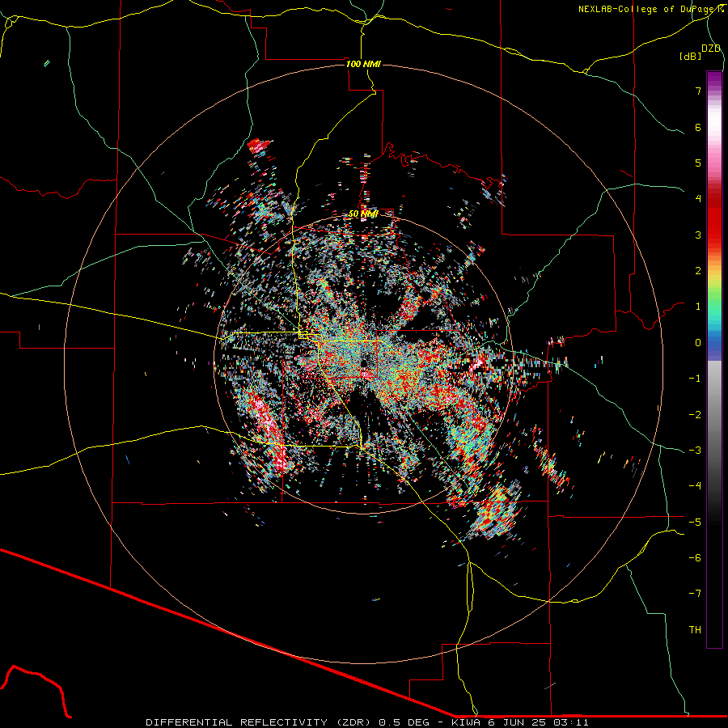Click the -7 value on the color scale
The height and width of the screenshot is (728, 728).
(695, 594)
